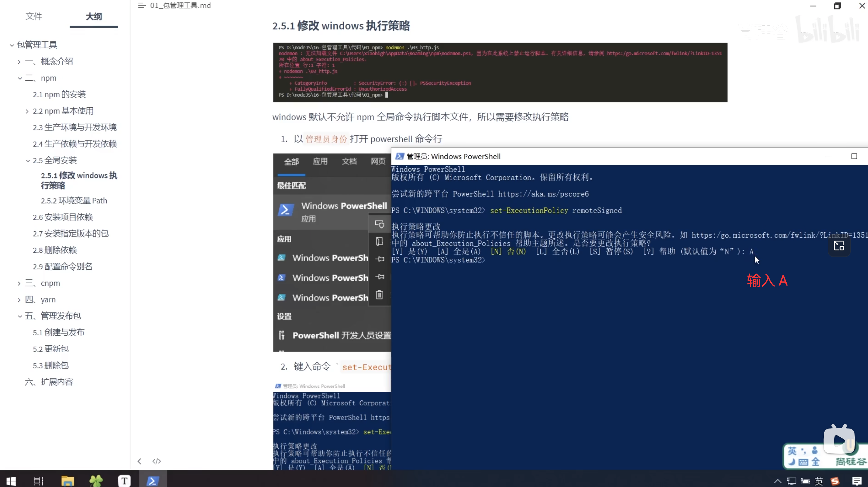The height and width of the screenshot is (487, 868).
Task: Click PowerShell icon on taskbar
Action: click(153, 481)
